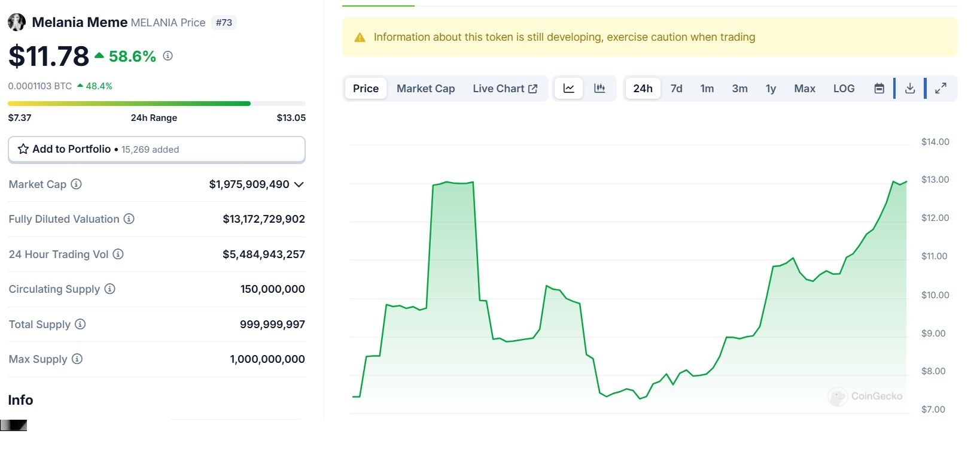980x467 pixels.
Task: Click the 1,000,000,000 max supply value
Action: 267,359
